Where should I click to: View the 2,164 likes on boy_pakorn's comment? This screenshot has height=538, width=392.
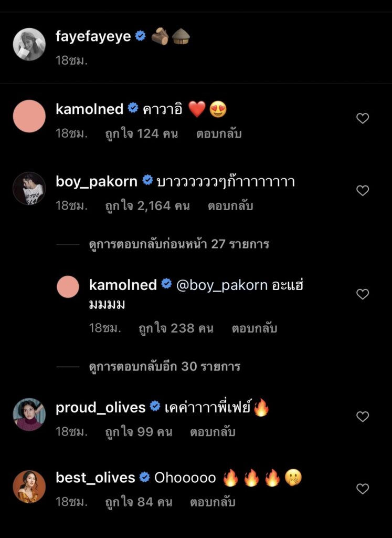point(147,206)
